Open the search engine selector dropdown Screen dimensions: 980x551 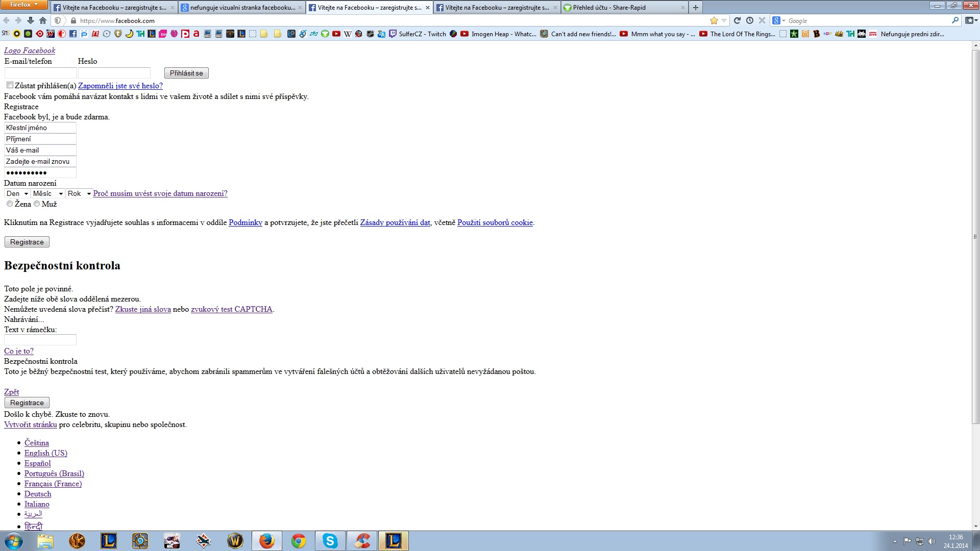tap(778, 20)
